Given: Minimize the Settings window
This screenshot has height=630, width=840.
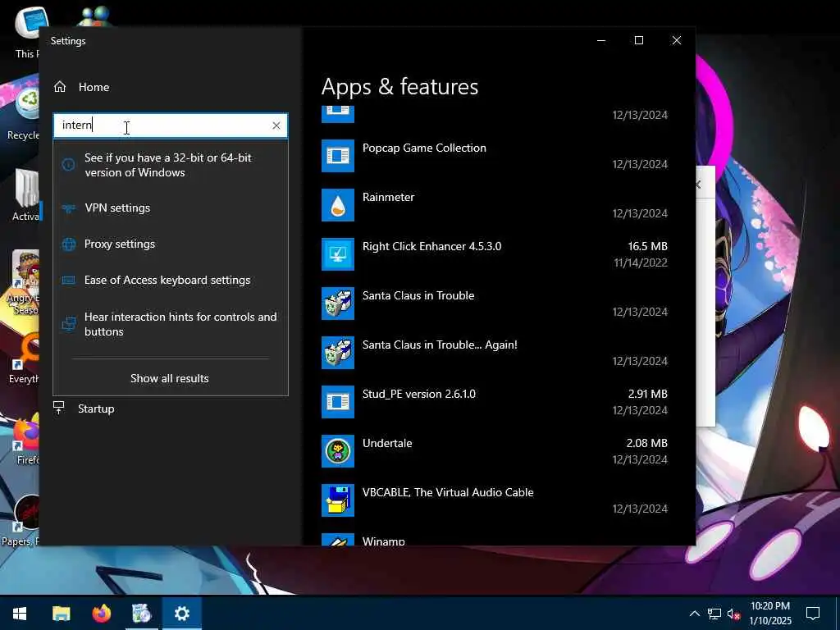Looking at the screenshot, I should click(x=601, y=41).
